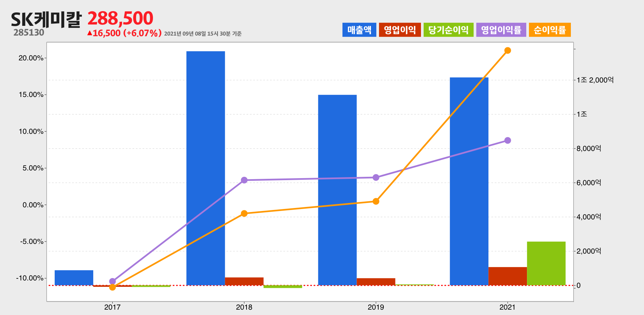Click the 2021 purple 영업이익률 data point
The width and height of the screenshot is (644, 315).
click(507, 141)
